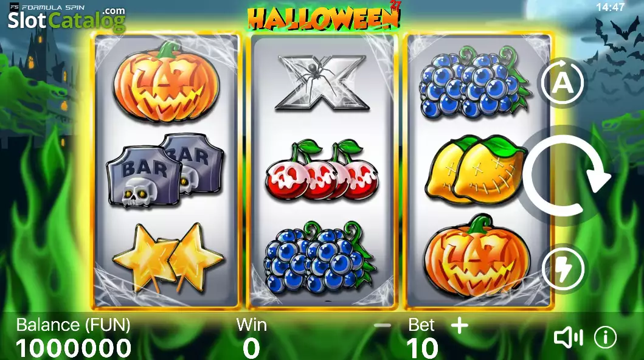Click the BAR tombstones symbol
This screenshot has height=360, width=644.
coord(165,170)
